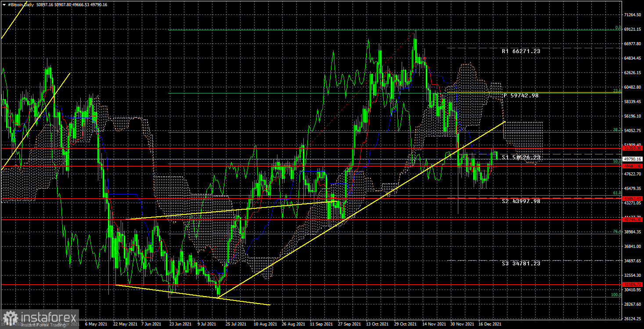The width and height of the screenshot is (644, 329).
Task: Click the 66977.80 price axis label
Action: (633, 43)
